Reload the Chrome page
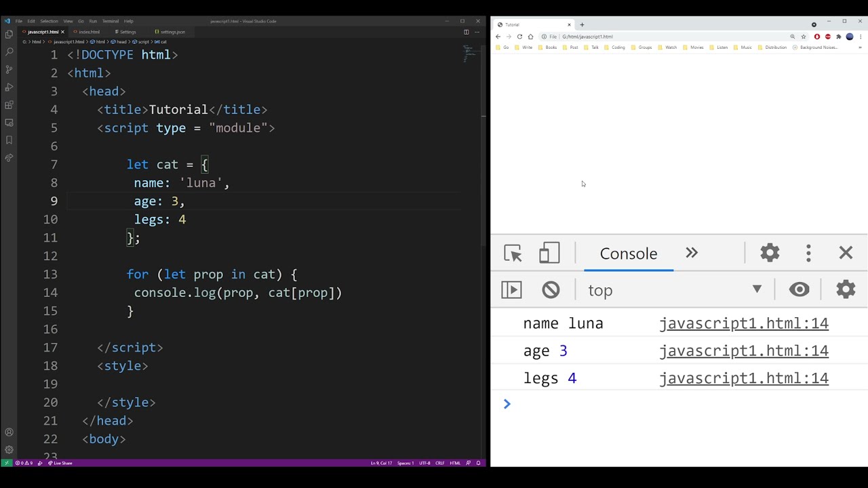The height and width of the screenshot is (488, 868). (519, 37)
